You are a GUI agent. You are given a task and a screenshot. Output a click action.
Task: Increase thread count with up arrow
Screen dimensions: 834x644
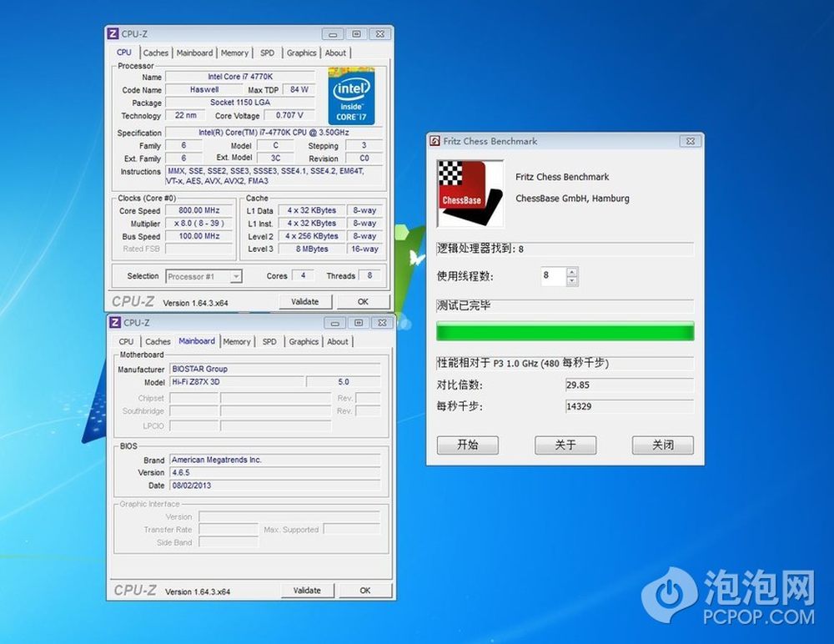point(572,272)
